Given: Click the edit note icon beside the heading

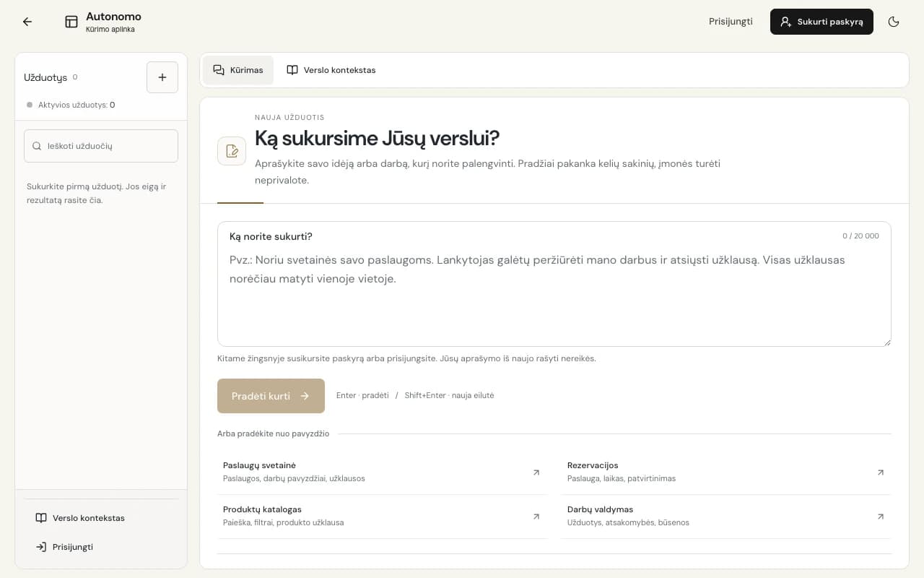Looking at the screenshot, I should pos(232,151).
